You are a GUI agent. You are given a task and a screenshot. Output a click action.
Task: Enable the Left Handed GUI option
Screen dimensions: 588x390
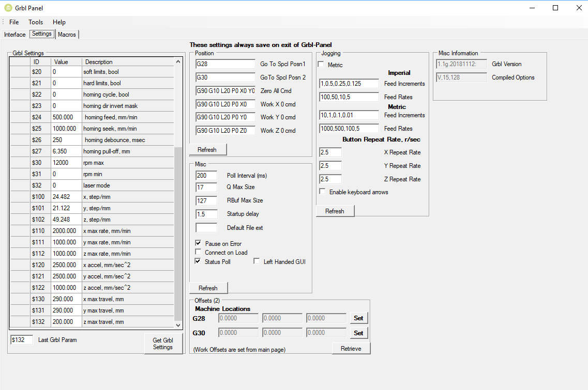tap(257, 261)
